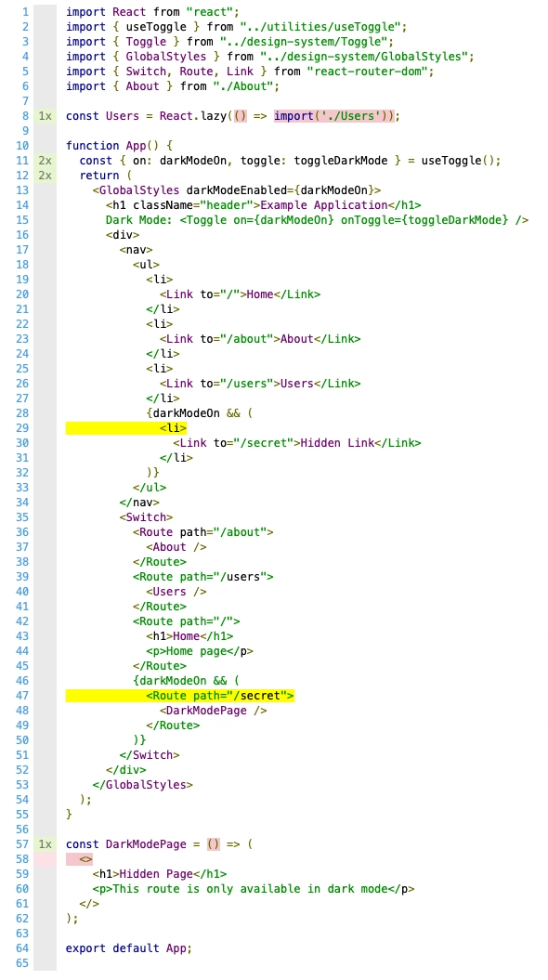Click the "react" string on line 1
The width and height of the screenshot is (548, 980).
pos(213,12)
